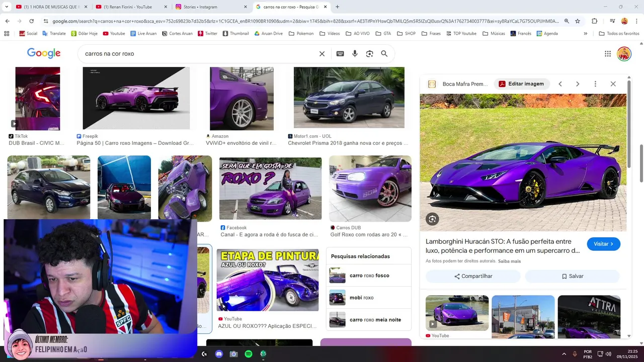Go to Google homepage logo

click(x=44, y=53)
